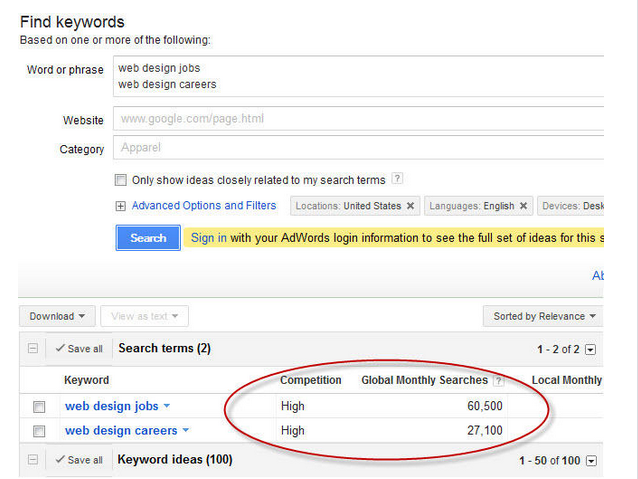Save all search terms
Viewport: 638px width, 479px height.
coord(79,349)
